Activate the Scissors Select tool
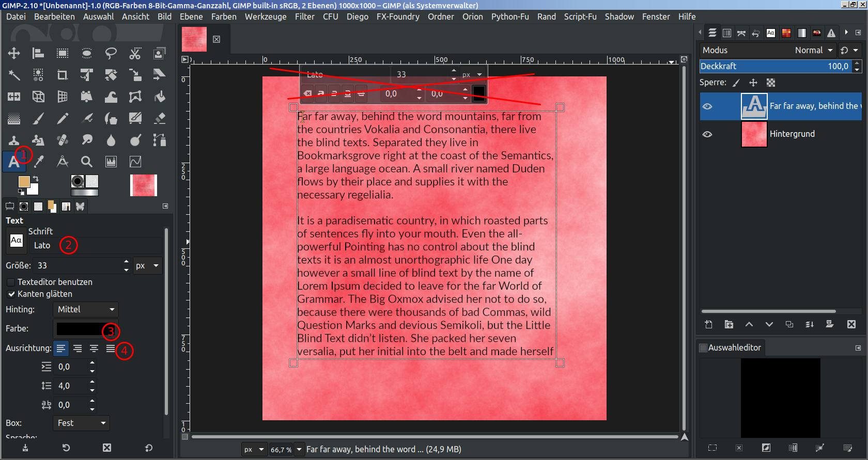The width and height of the screenshot is (868, 460). coord(135,53)
